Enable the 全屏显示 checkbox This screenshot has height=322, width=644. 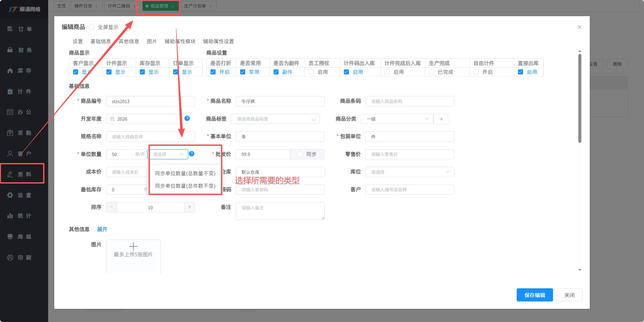pyautogui.click(x=92, y=27)
